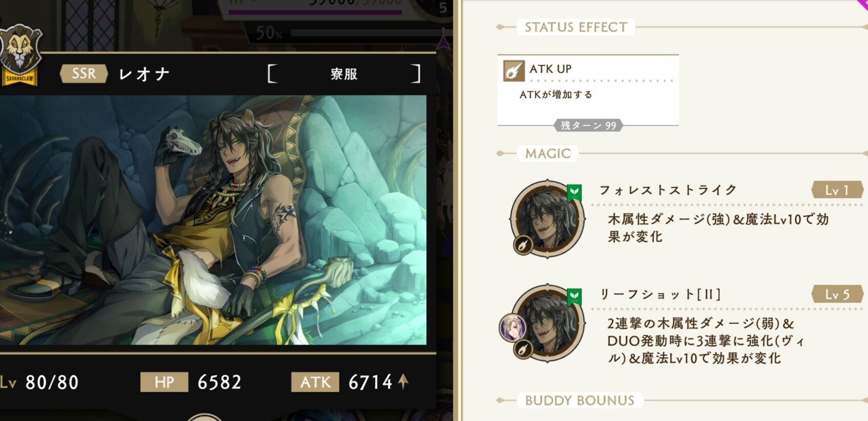The width and height of the screenshot is (868, 421).
Task: Click the 残ターン 99 remaining turns label
Action: point(588,126)
